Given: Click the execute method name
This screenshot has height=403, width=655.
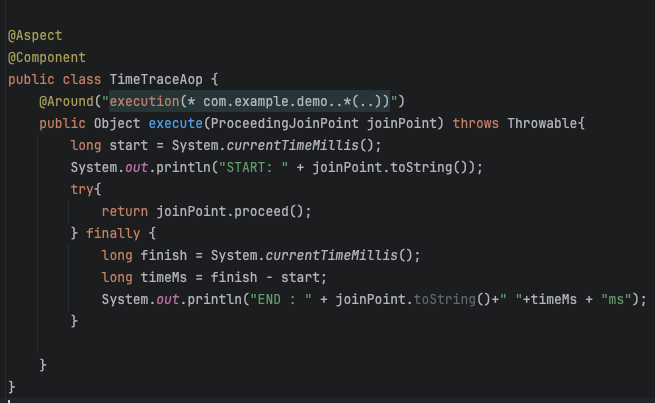Looking at the screenshot, I should [x=175, y=124].
